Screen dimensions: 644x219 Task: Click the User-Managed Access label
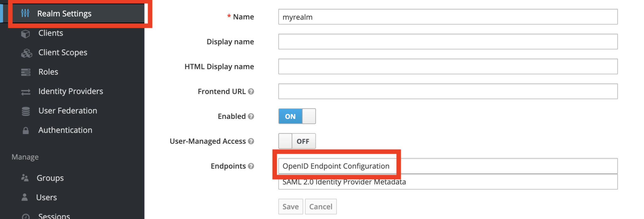point(208,141)
